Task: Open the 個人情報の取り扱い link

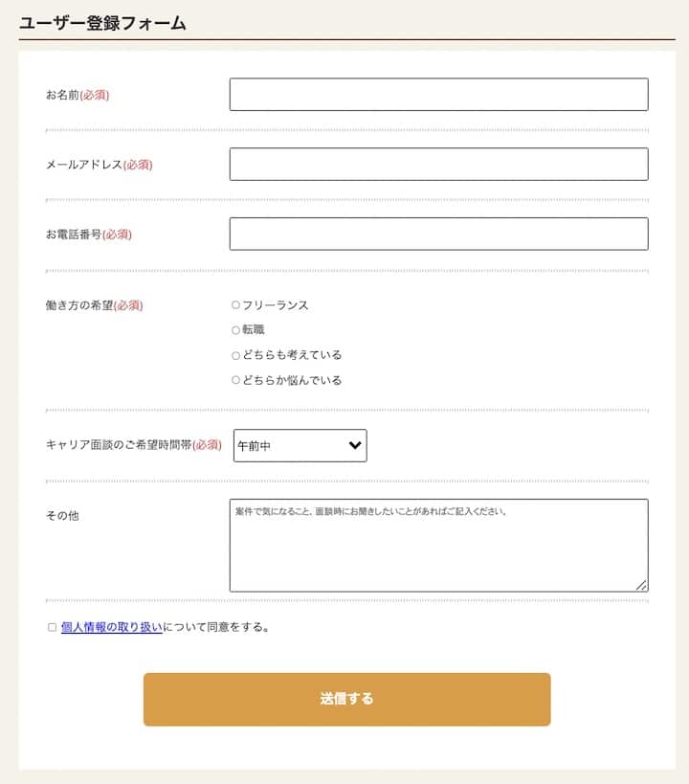Action: (x=112, y=628)
